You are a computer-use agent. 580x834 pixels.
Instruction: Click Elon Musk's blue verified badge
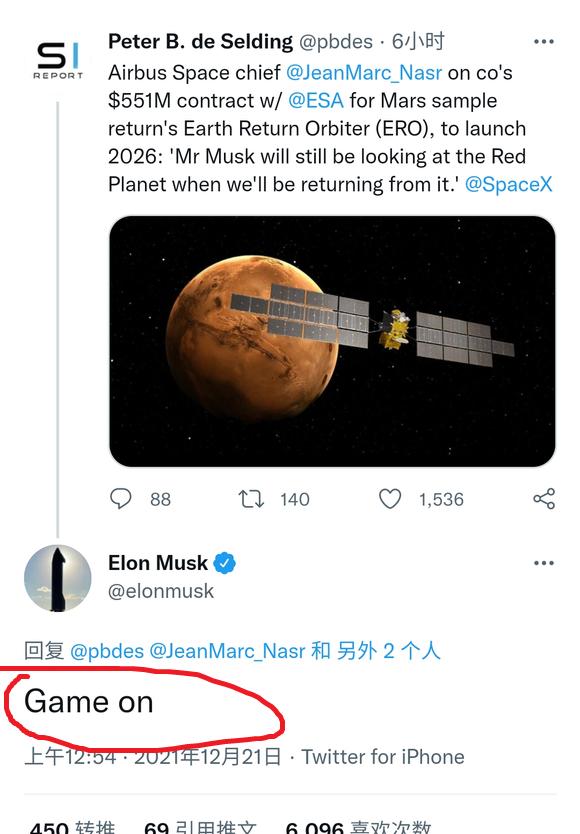tap(225, 563)
